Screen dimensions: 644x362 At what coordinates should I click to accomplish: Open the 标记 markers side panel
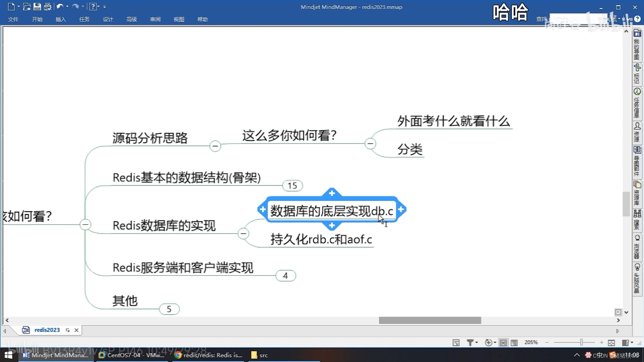tap(637, 74)
